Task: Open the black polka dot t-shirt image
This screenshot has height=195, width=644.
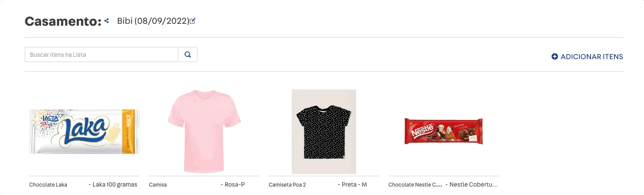Action: (x=324, y=131)
